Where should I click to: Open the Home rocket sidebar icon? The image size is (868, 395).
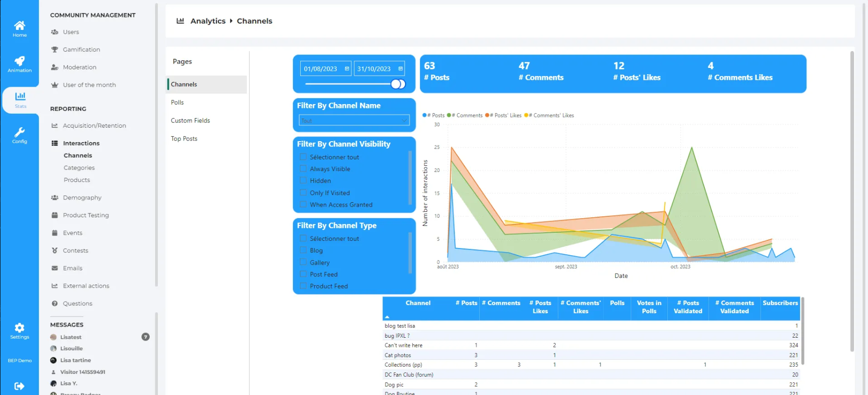coord(19,28)
